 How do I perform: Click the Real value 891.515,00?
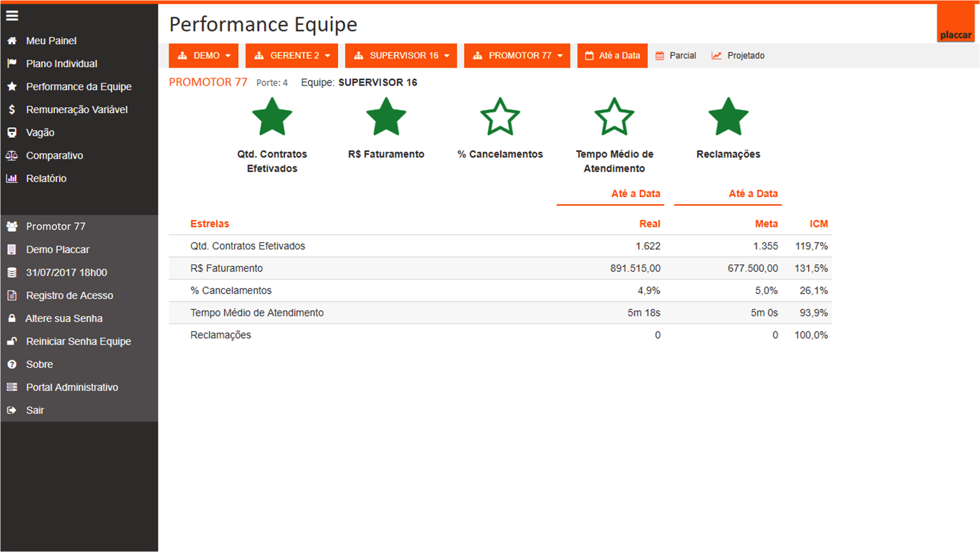[x=635, y=268]
